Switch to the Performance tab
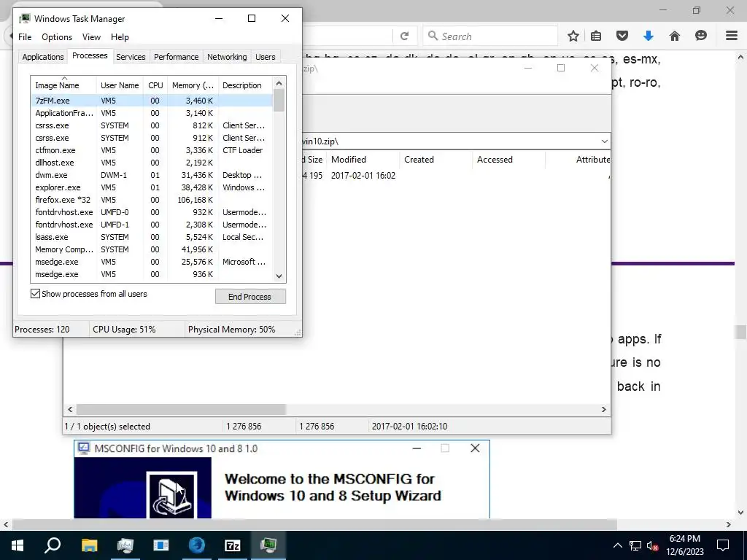The image size is (747, 560). (x=177, y=57)
